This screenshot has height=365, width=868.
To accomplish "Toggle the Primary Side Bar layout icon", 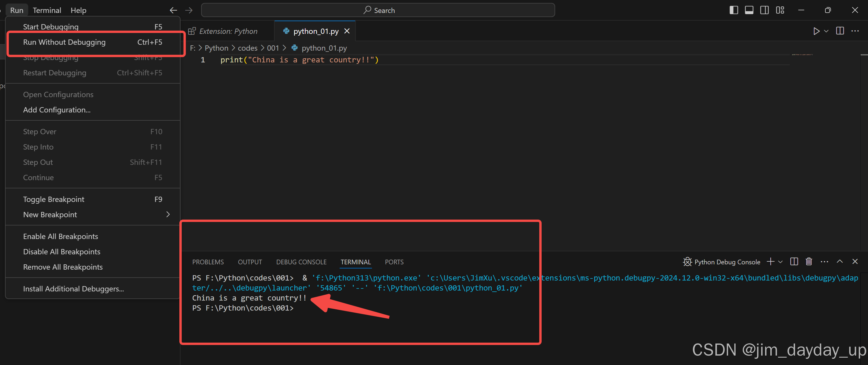I will pyautogui.click(x=734, y=10).
